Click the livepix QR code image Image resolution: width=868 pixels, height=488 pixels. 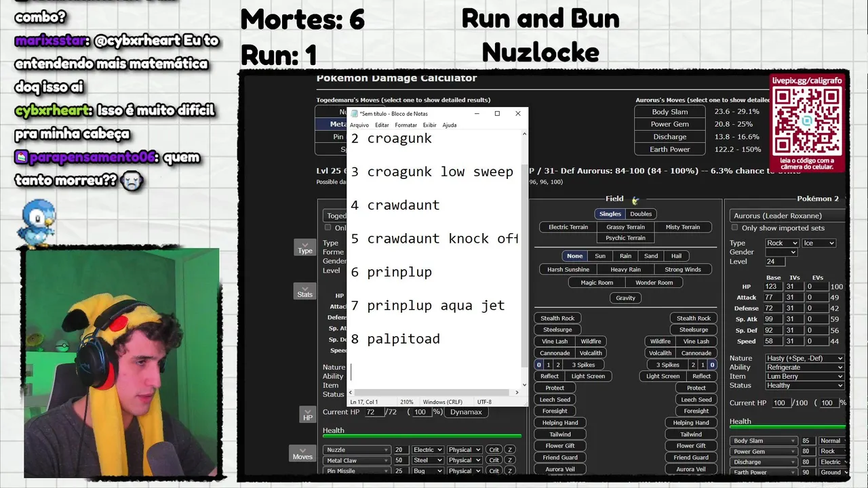pos(806,120)
